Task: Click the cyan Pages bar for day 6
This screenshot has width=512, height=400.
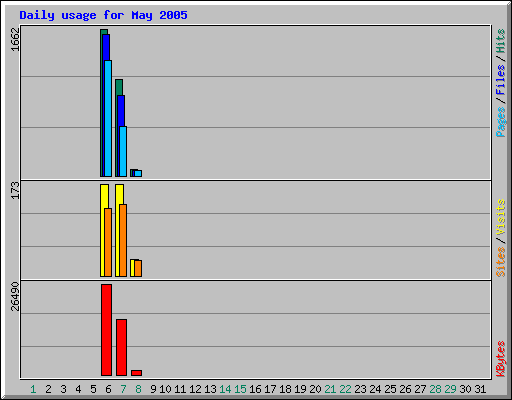Action: [108, 118]
